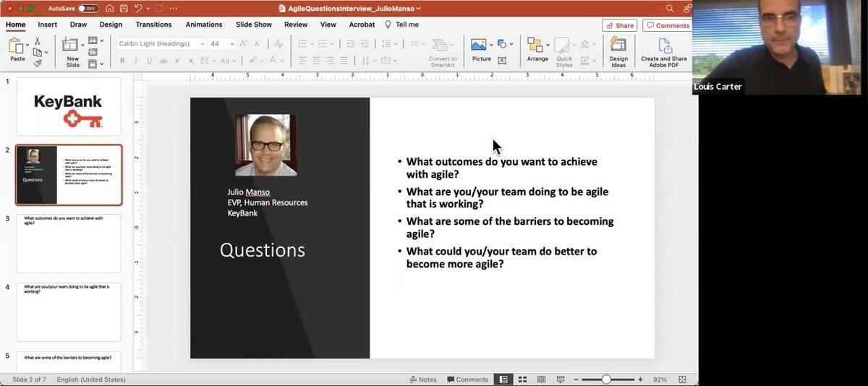Screen dimensions: 868x386
Task: Open the font size dropdown
Action: (x=232, y=43)
